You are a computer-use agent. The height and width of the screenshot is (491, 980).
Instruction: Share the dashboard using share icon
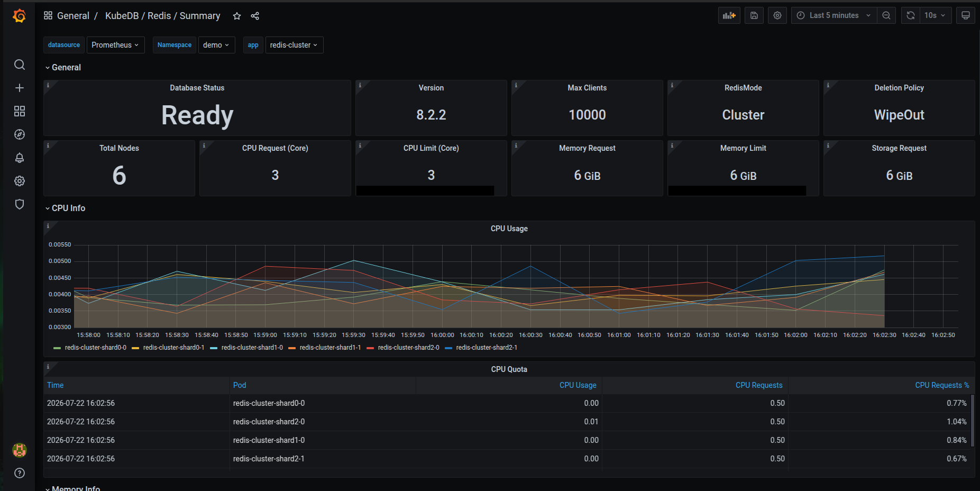pyautogui.click(x=255, y=16)
